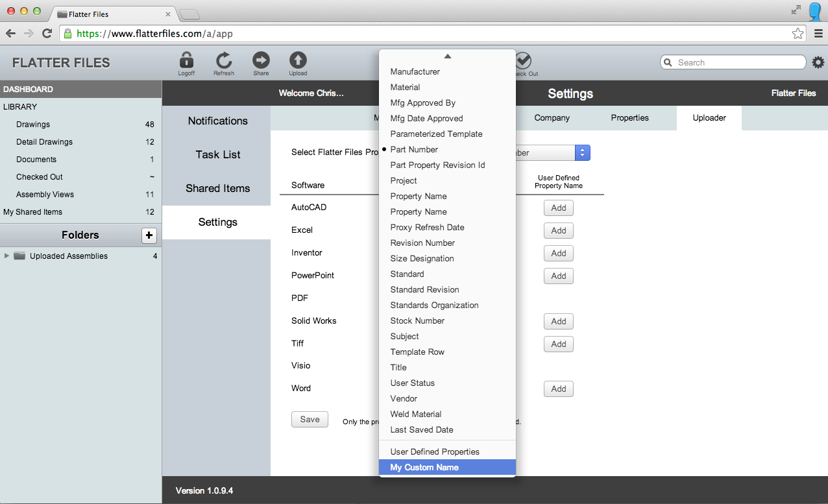Click the Save button
The image size is (828, 504).
[310, 420]
